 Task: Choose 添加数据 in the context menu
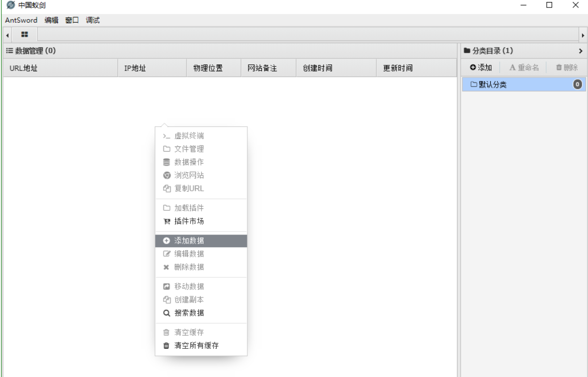click(x=201, y=241)
